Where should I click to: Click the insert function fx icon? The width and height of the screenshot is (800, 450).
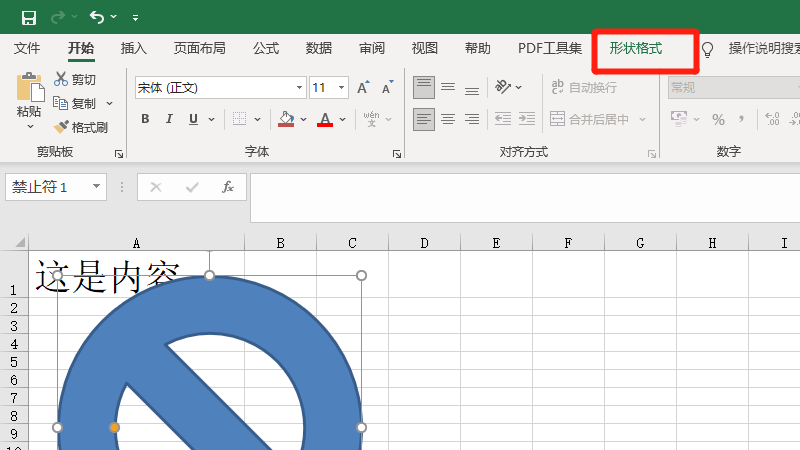[228, 187]
